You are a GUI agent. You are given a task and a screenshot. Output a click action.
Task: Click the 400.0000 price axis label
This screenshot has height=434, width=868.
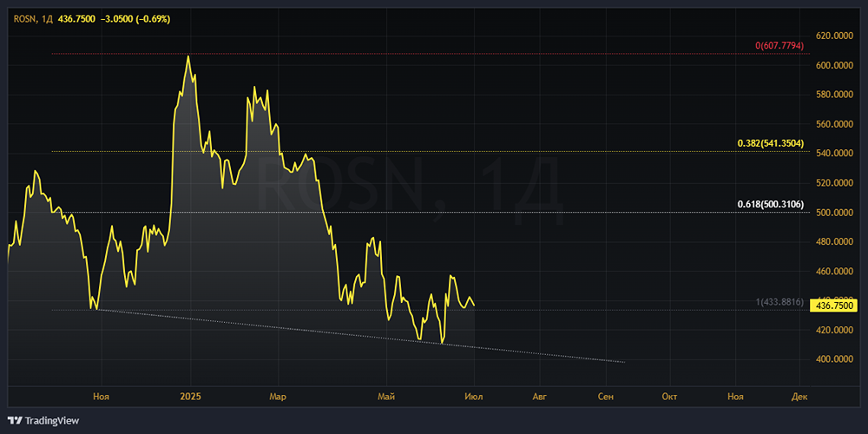point(833,360)
